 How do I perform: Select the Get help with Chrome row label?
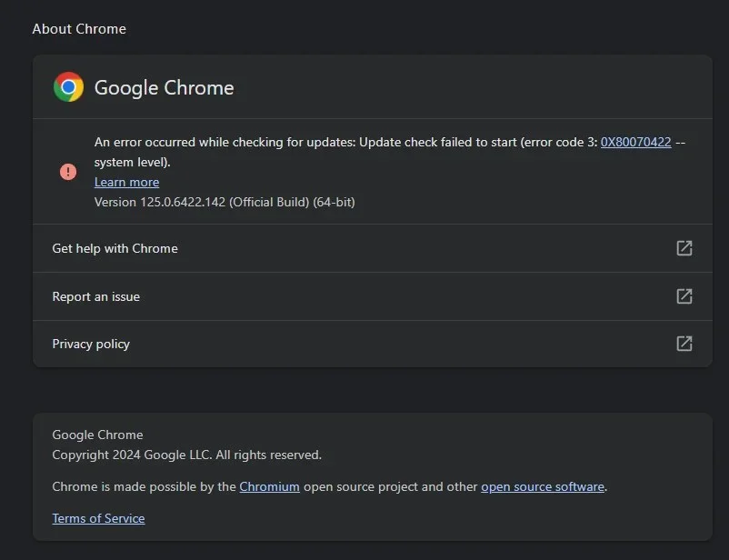tap(115, 248)
